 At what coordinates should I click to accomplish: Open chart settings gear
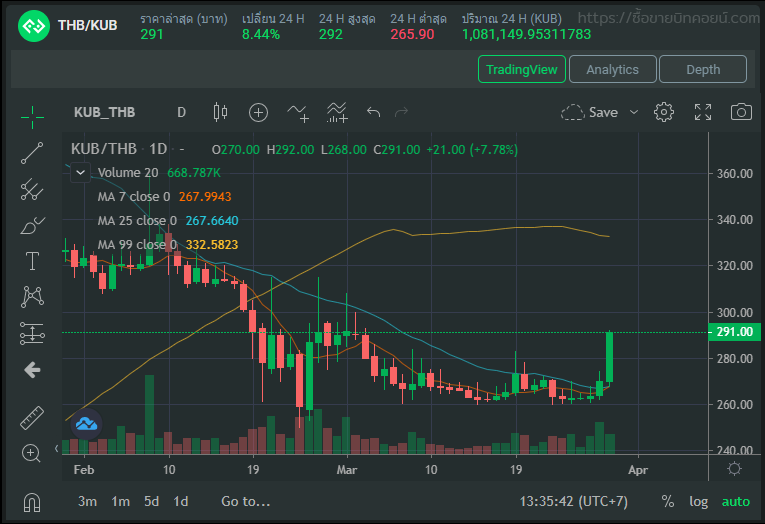tap(664, 112)
